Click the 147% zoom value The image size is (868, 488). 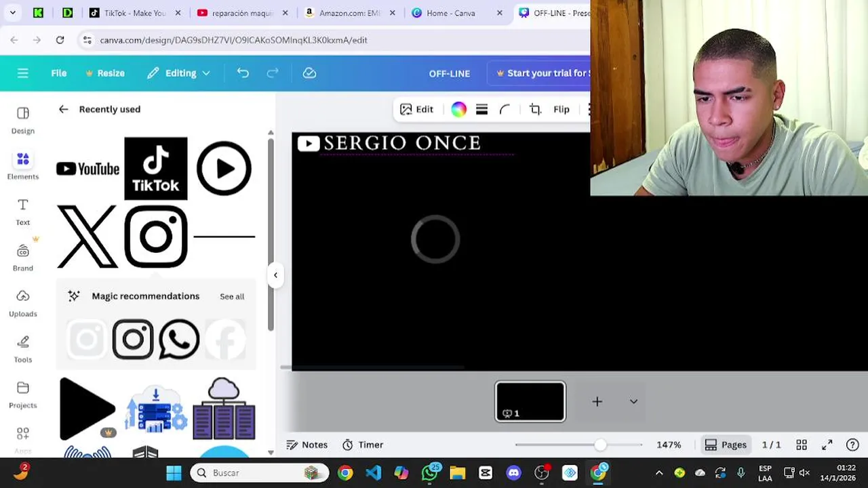point(669,445)
